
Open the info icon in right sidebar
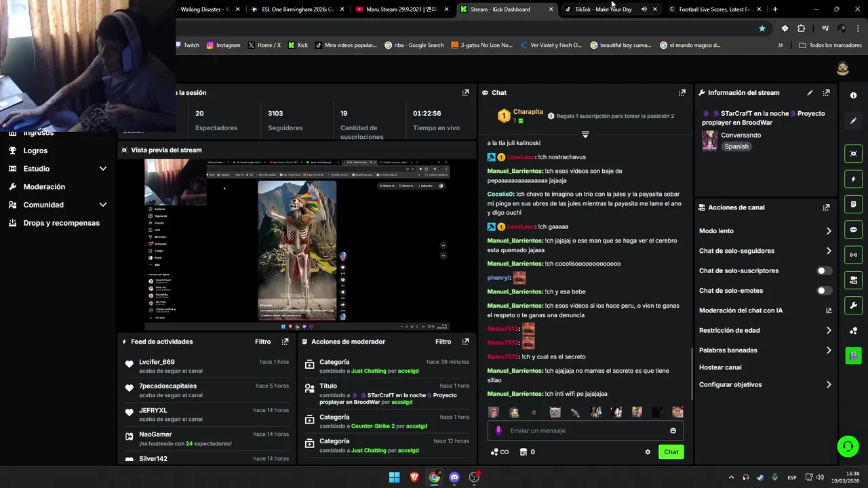coord(853,96)
